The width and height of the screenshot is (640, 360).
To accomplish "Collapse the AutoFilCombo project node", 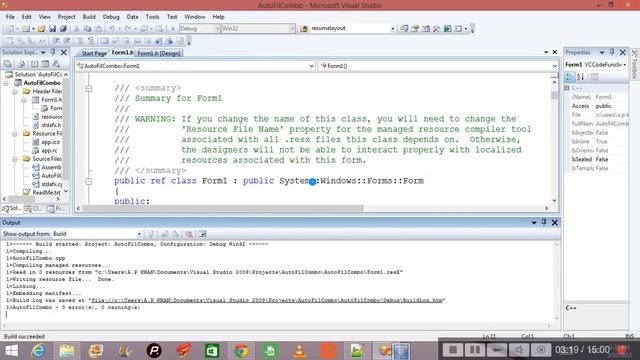I will tap(7, 83).
